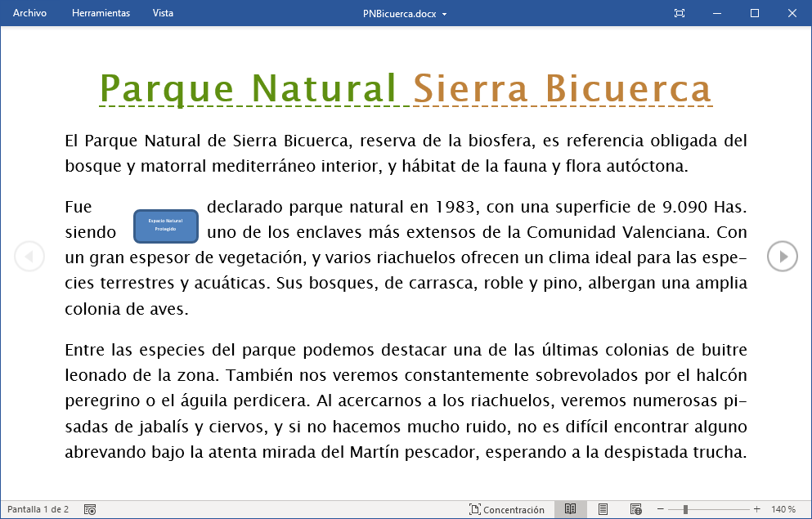Click the zoom out minus button
The width and height of the screenshot is (812, 519).
(x=661, y=509)
